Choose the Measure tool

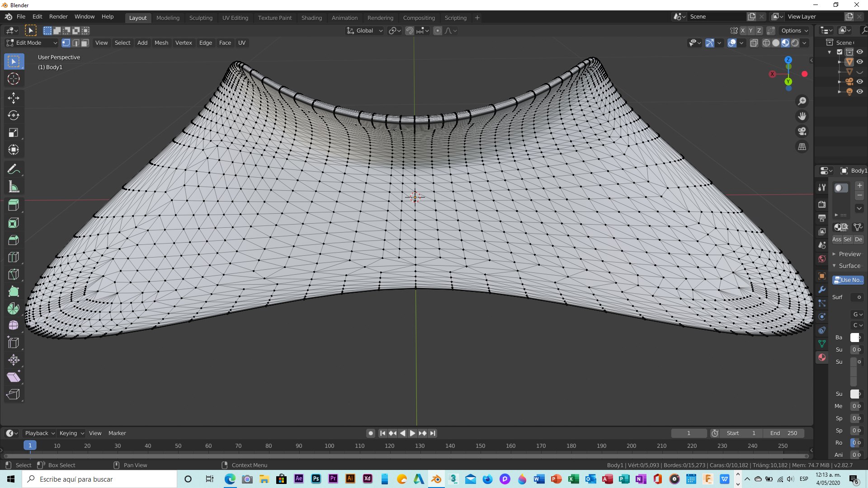point(14,187)
